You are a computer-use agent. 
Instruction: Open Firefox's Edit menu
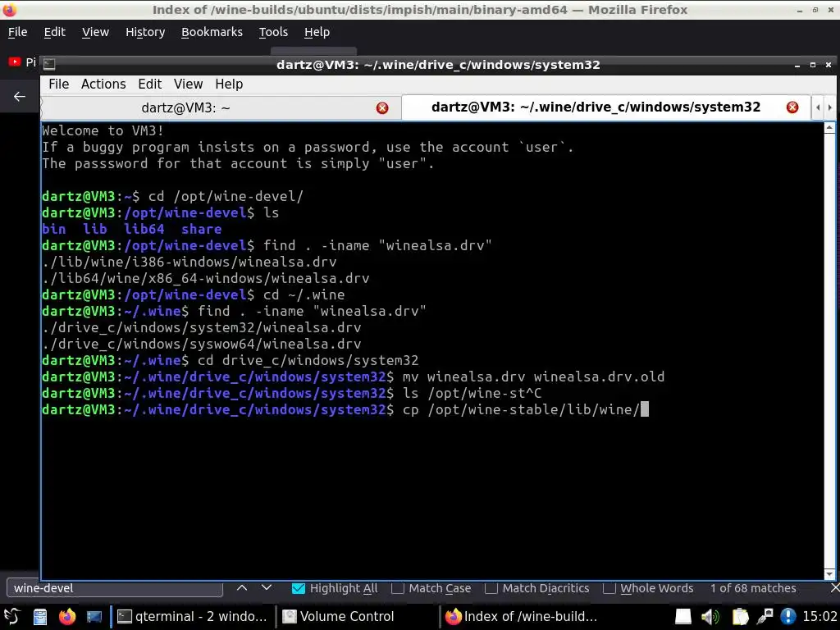pyautogui.click(x=55, y=32)
